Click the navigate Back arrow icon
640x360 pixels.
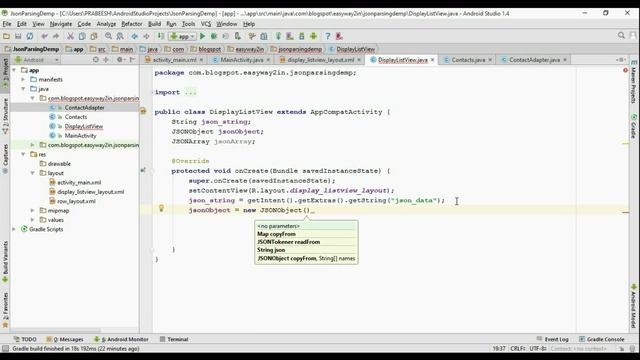click(x=134, y=36)
